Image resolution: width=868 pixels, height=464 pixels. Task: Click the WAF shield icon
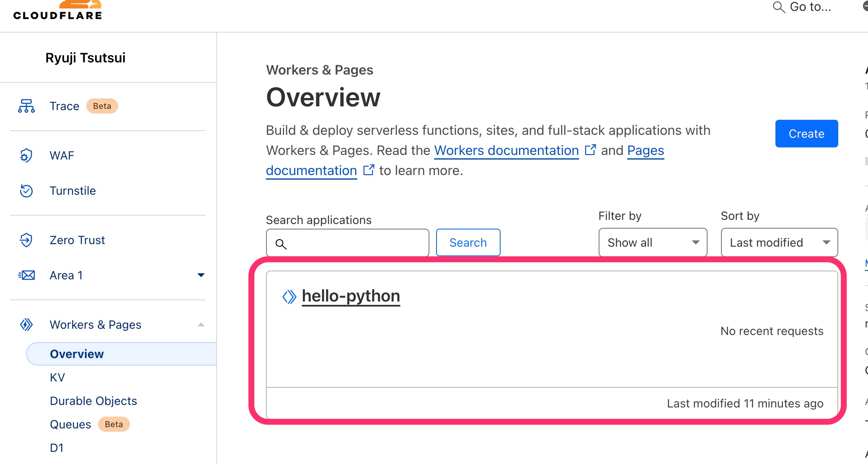point(26,155)
